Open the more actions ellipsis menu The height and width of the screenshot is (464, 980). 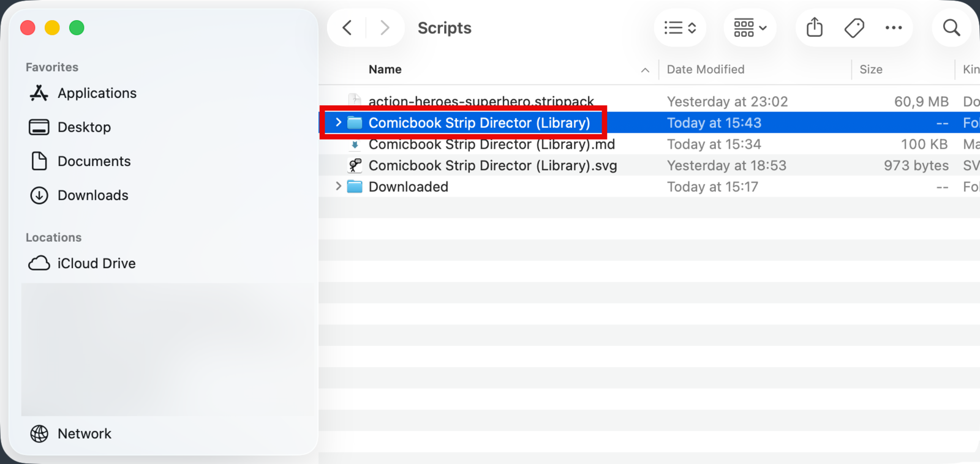pos(894,28)
